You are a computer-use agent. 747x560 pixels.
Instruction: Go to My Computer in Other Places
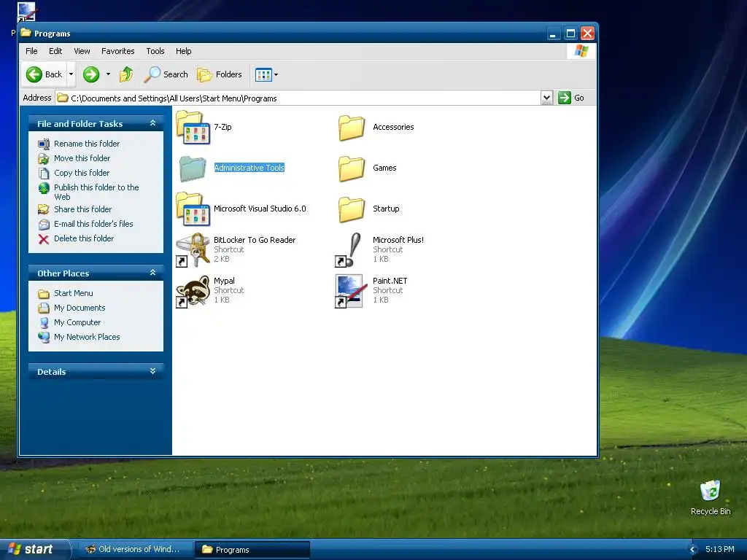pos(77,322)
